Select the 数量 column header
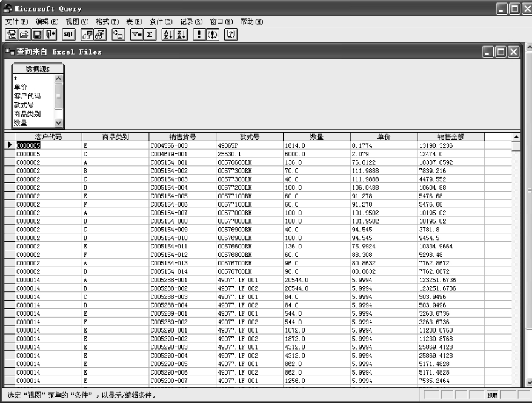The height and width of the screenshot is (403, 532). (x=316, y=137)
